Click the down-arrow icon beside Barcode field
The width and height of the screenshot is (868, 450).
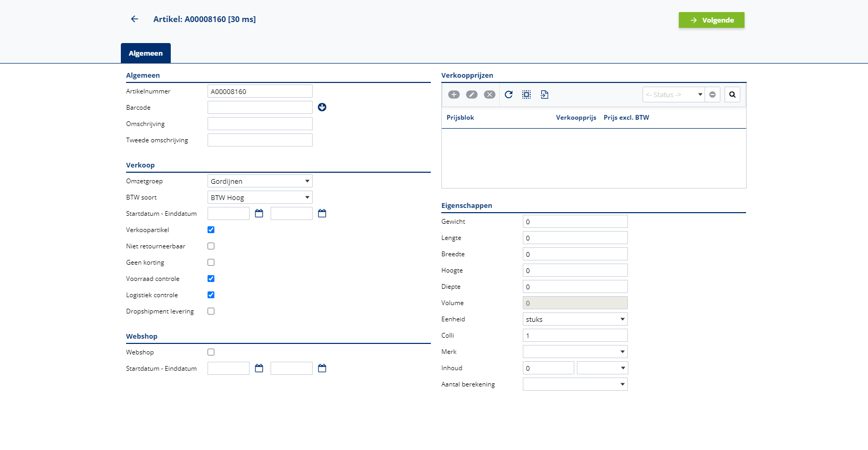322,107
